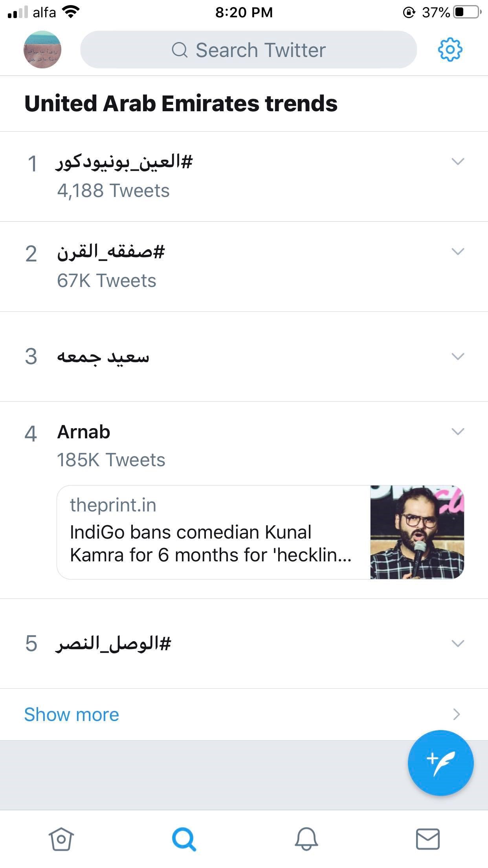Open the trends settings gear icon
Screen dimensions: 488x868
(x=450, y=50)
